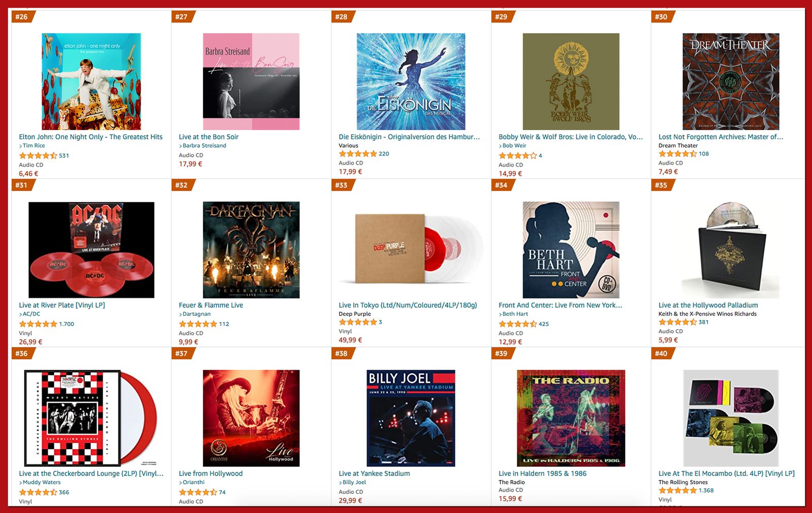Open the title link Live at River Plate [Vinyl LP]
Viewport: 812px width, 513px height.
pos(62,305)
